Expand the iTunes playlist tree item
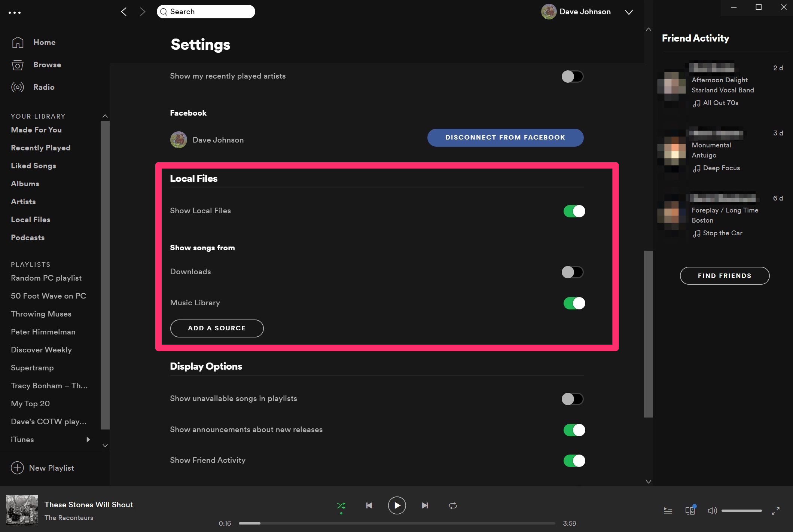 (88, 439)
